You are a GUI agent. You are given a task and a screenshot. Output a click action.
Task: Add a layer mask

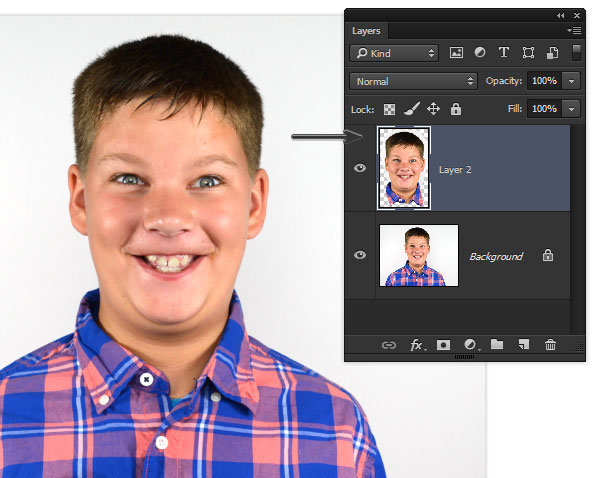click(x=443, y=345)
